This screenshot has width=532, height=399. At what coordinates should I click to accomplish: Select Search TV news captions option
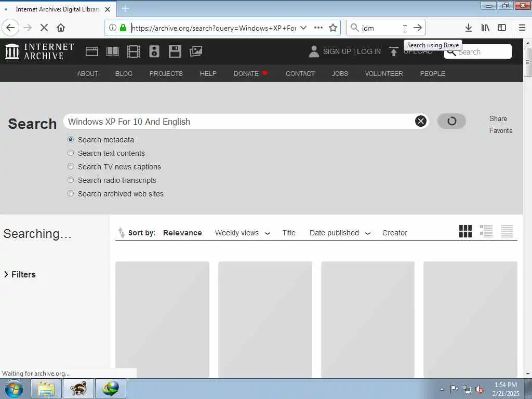tap(71, 167)
